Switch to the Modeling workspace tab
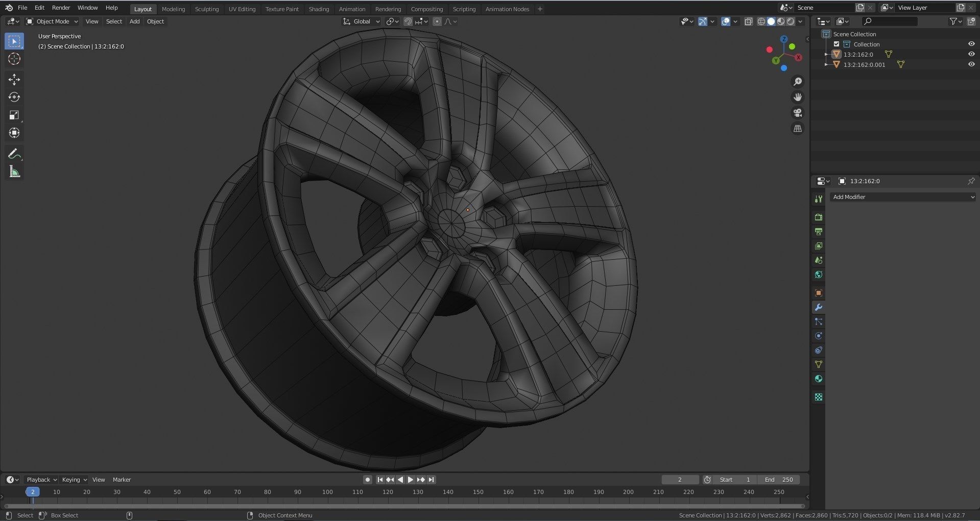Image resolution: width=980 pixels, height=521 pixels. pyautogui.click(x=173, y=9)
